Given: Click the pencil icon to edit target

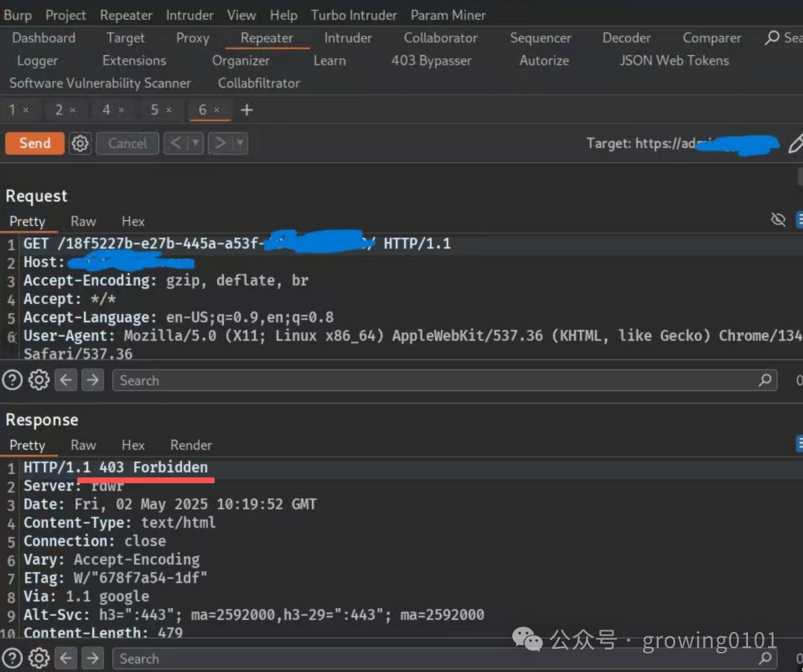Looking at the screenshot, I should (x=795, y=143).
